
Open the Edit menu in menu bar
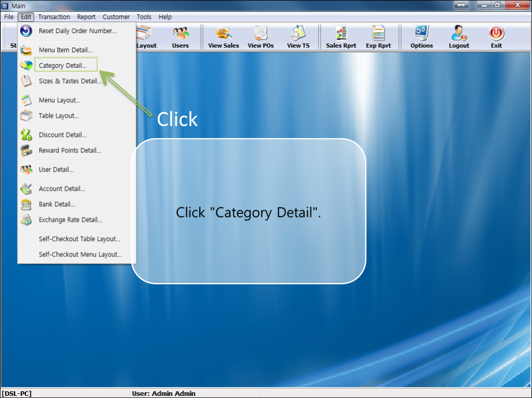click(x=26, y=17)
